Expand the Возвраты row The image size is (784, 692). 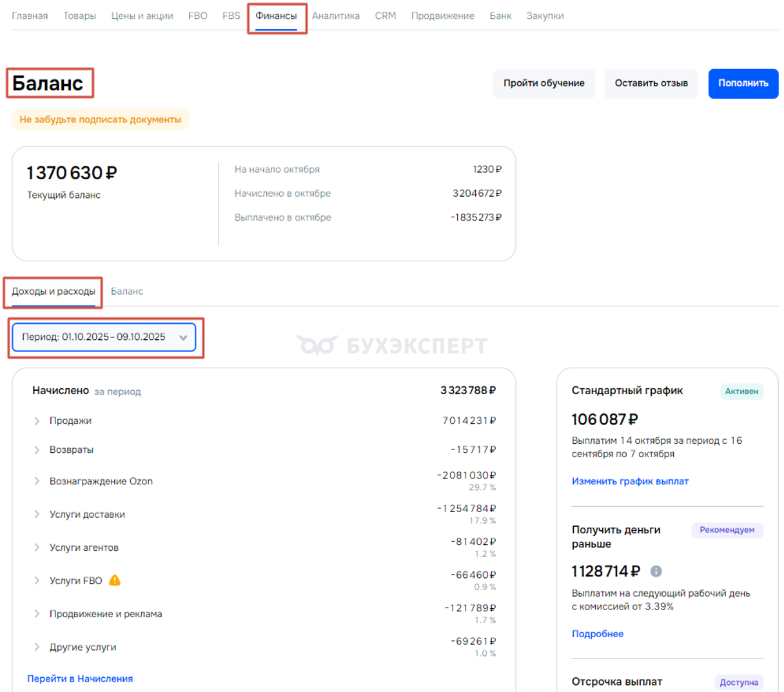tap(37, 450)
